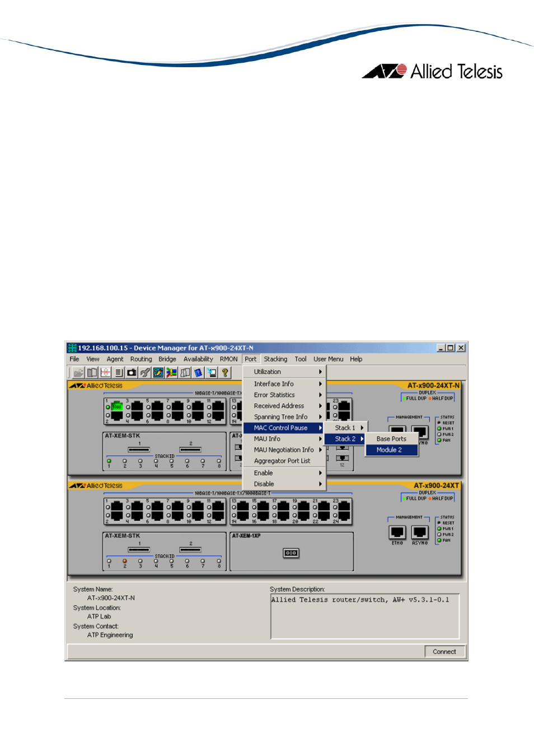Click the ETH0 management port on lower switch
Image resolution: width=534 pixels, height=756 pixels.
pos(397,532)
